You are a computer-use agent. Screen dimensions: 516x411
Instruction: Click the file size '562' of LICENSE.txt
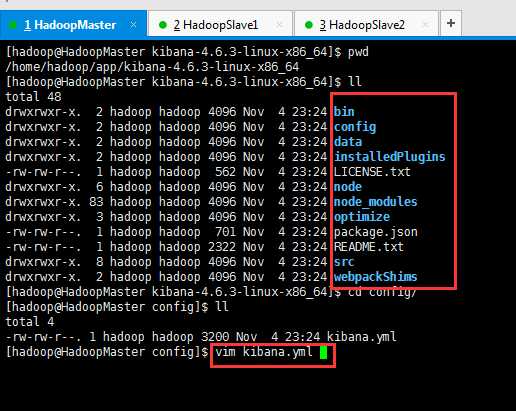225,172
